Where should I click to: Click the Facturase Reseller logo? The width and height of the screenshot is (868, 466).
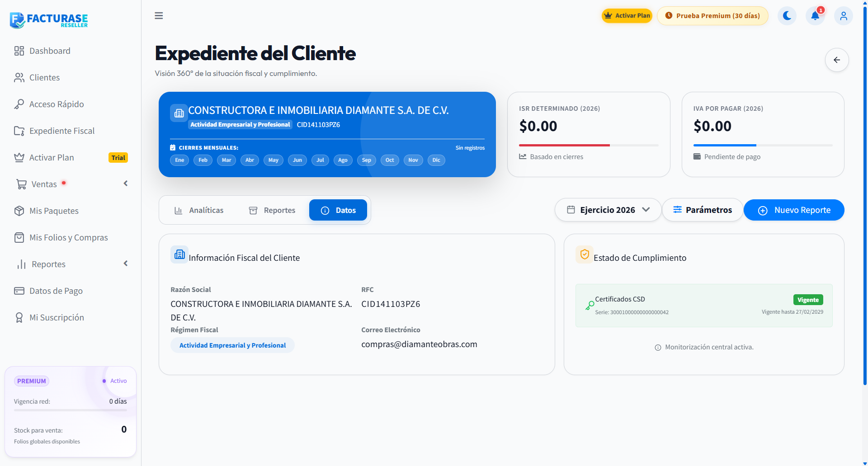point(49,20)
